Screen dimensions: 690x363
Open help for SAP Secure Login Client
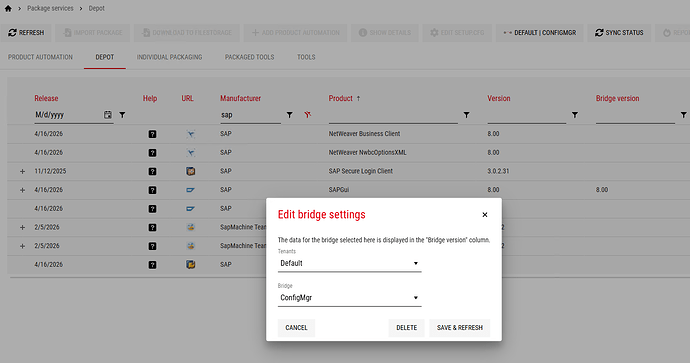[x=152, y=172]
